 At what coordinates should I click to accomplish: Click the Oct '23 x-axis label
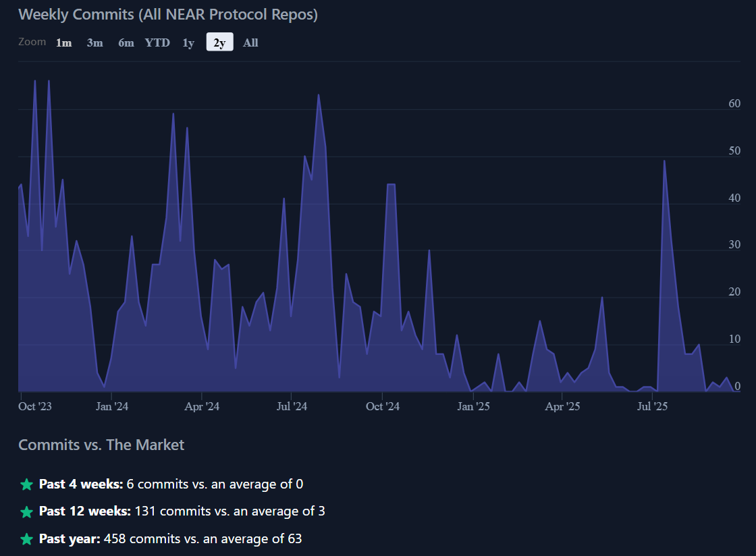tap(35, 406)
